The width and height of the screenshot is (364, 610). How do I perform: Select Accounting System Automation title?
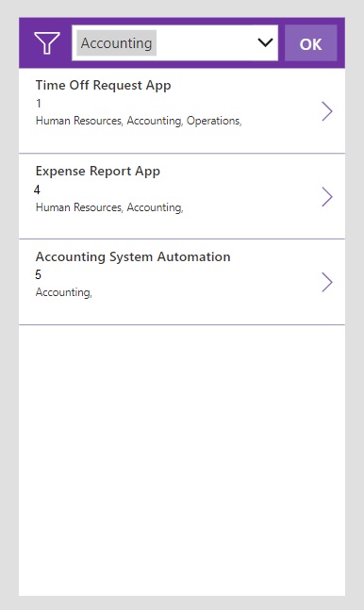coord(133,256)
